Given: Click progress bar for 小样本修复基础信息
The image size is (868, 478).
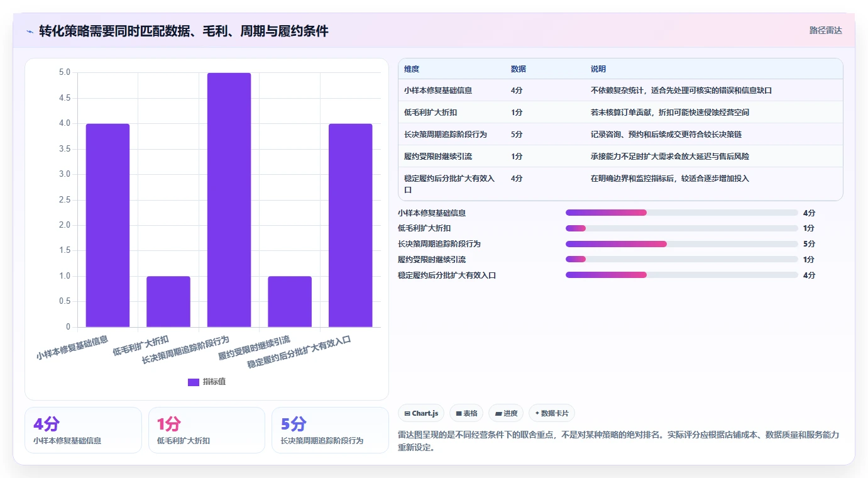Looking at the screenshot, I should click(x=682, y=213).
